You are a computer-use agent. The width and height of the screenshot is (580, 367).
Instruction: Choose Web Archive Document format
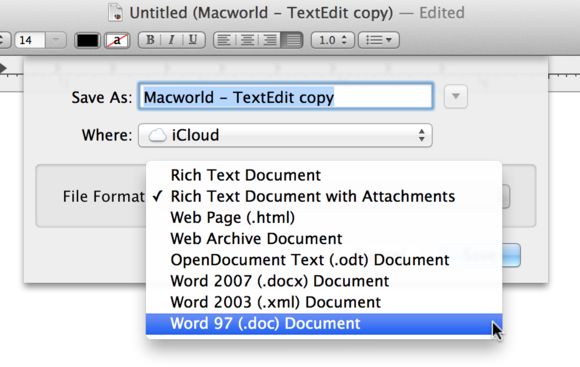click(x=324, y=239)
